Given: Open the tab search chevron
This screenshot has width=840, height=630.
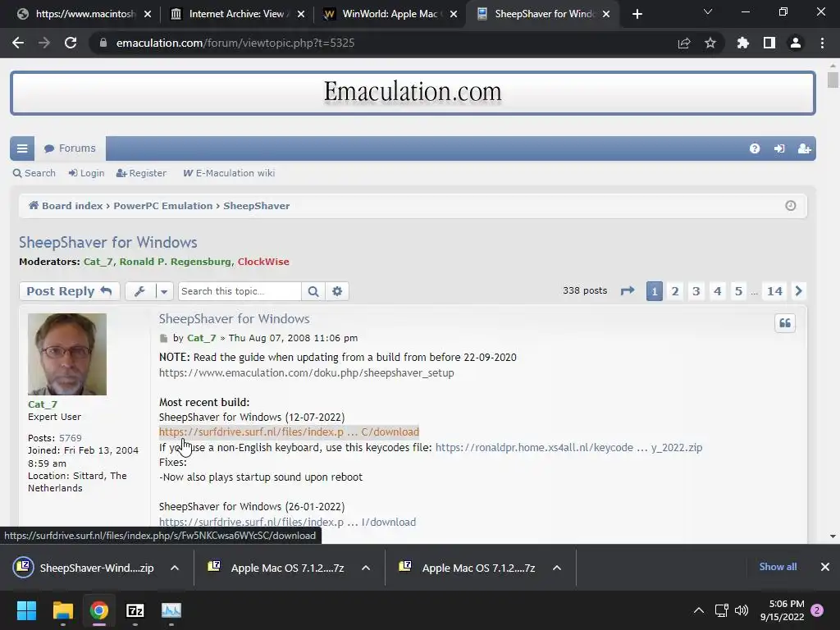Looking at the screenshot, I should point(708,11).
